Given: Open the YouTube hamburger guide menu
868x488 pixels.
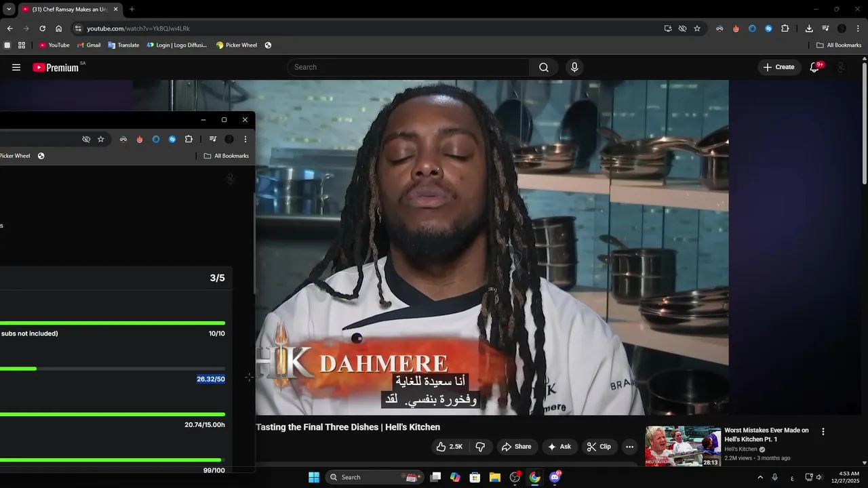Looking at the screenshot, I should (16, 67).
